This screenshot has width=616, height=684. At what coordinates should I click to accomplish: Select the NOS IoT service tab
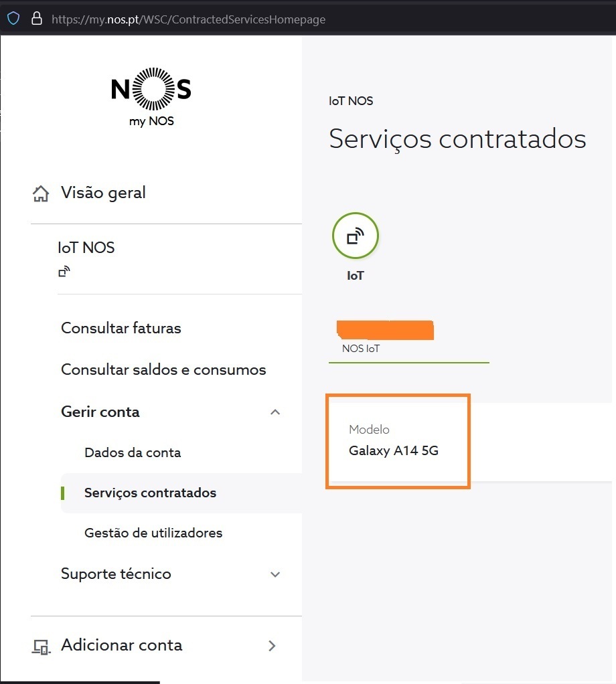point(409,341)
